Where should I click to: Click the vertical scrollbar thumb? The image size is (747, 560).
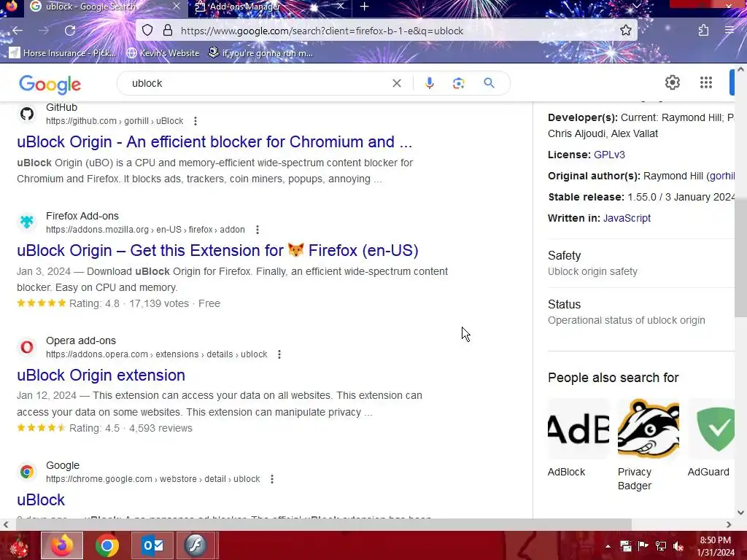click(x=741, y=257)
